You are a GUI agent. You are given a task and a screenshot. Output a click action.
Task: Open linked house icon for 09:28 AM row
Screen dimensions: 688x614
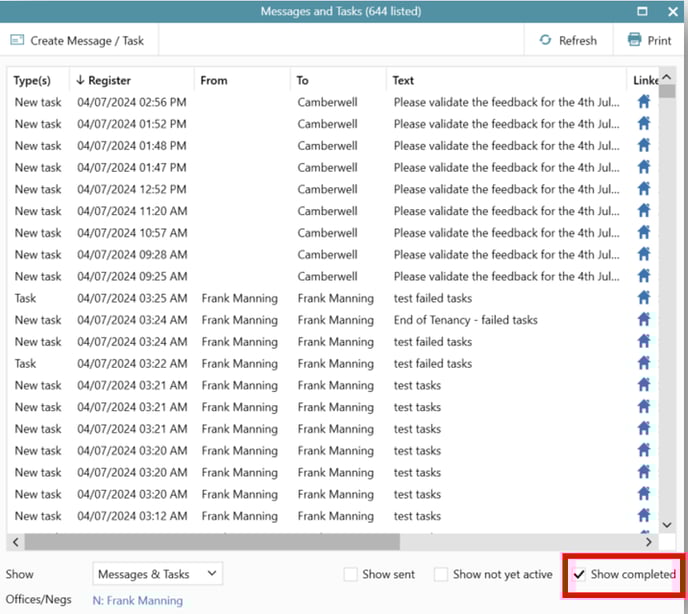tap(644, 255)
